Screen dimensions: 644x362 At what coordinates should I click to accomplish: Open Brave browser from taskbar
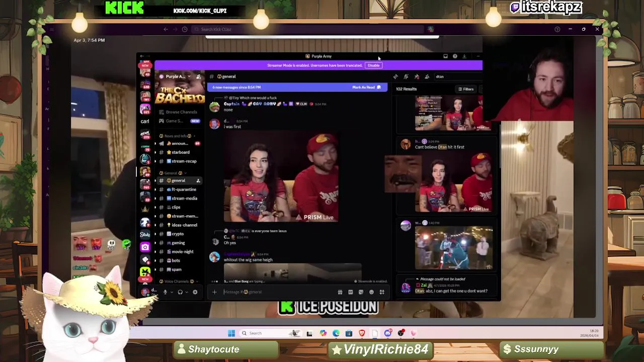pos(362,333)
